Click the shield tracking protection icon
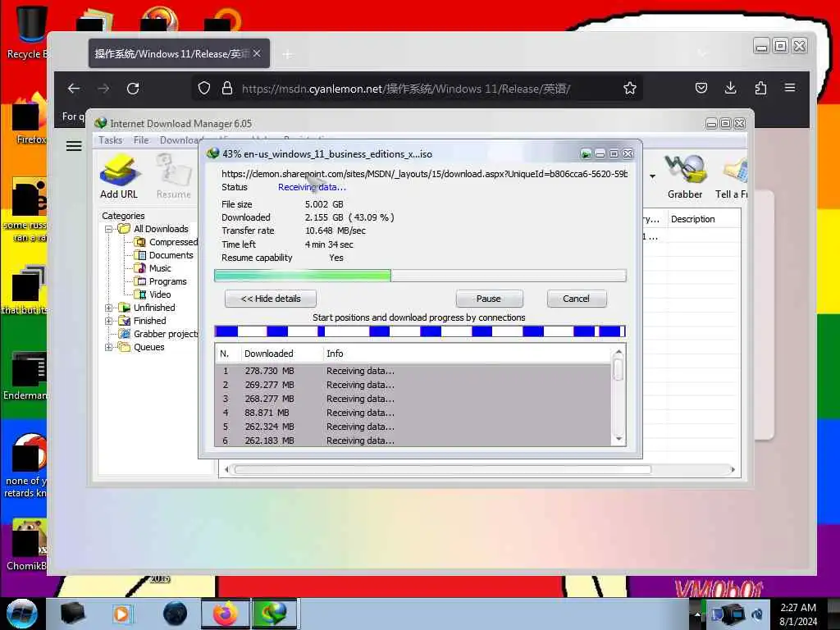Image resolution: width=840 pixels, height=630 pixels. pos(204,89)
